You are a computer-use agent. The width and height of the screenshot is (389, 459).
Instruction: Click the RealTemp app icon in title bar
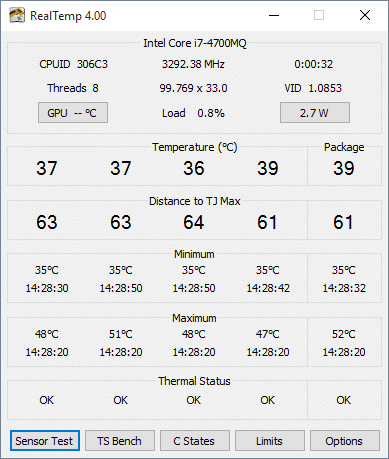(x=17, y=15)
